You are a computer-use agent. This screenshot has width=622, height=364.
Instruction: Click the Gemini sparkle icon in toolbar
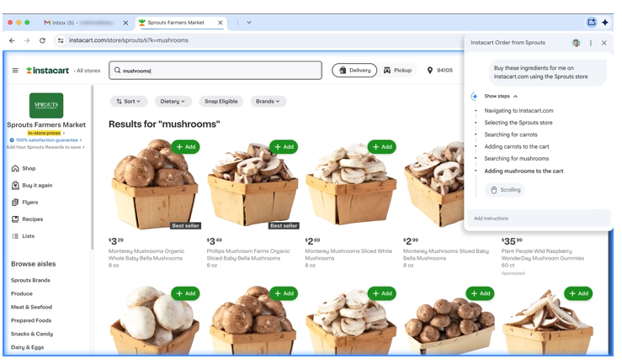click(605, 23)
